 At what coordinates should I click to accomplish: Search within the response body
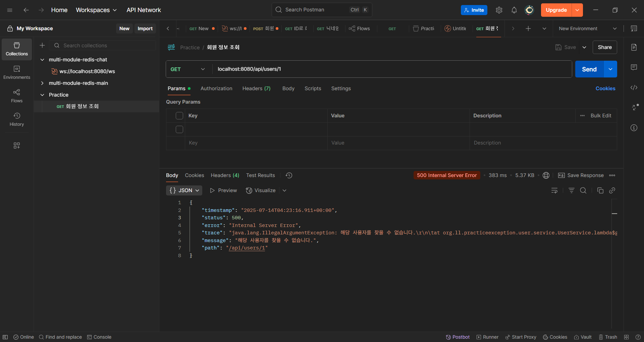point(583,190)
